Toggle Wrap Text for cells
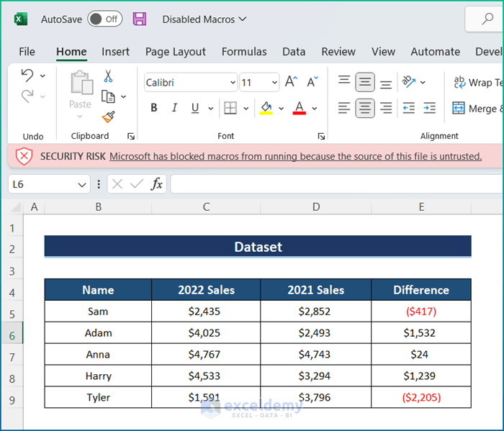Viewport: 504px width, 431px height. [x=475, y=83]
